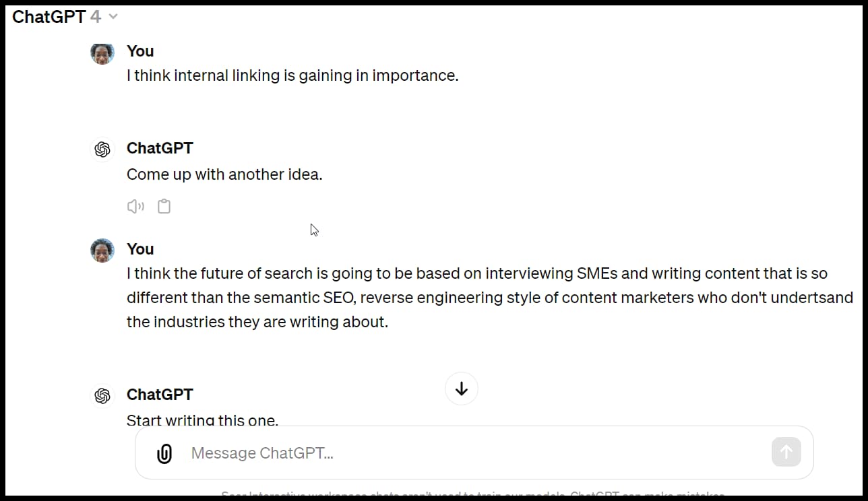Click "ChatGPT" name above "Start writing this one"
Viewport: 868px width, 501px height.
(x=160, y=395)
